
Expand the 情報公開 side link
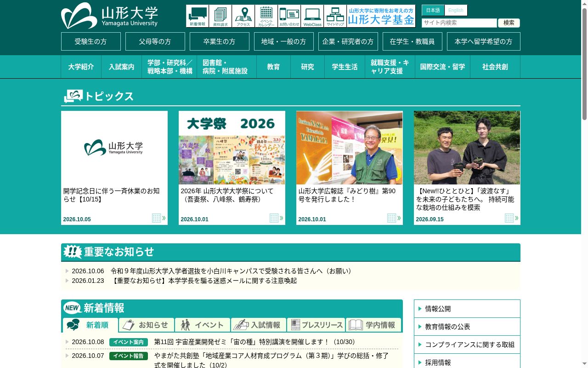pos(467,309)
